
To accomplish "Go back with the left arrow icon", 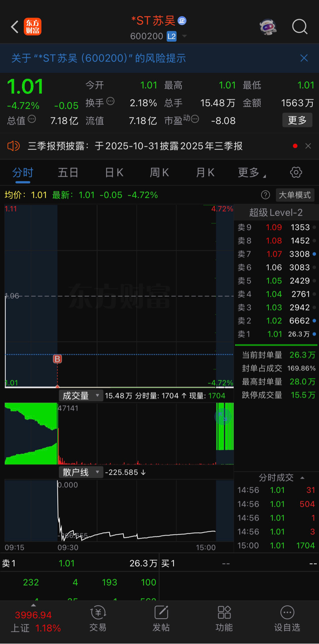I will pos(15,27).
